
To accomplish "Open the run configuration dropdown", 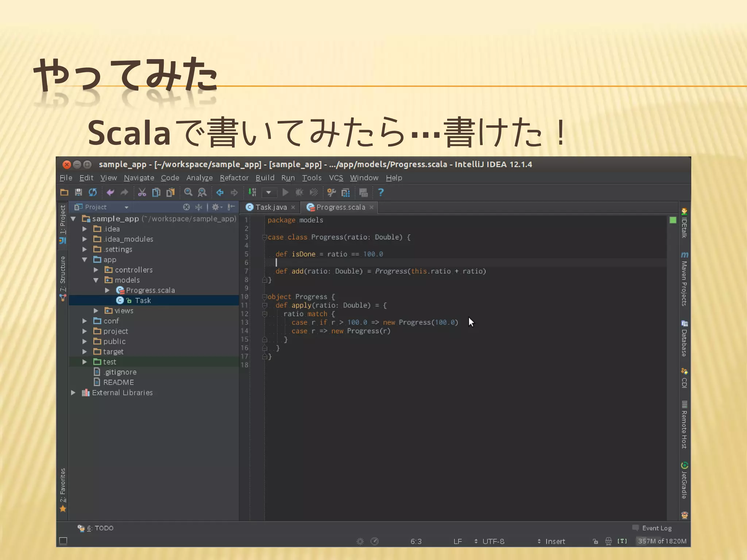I will coord(269,192).
